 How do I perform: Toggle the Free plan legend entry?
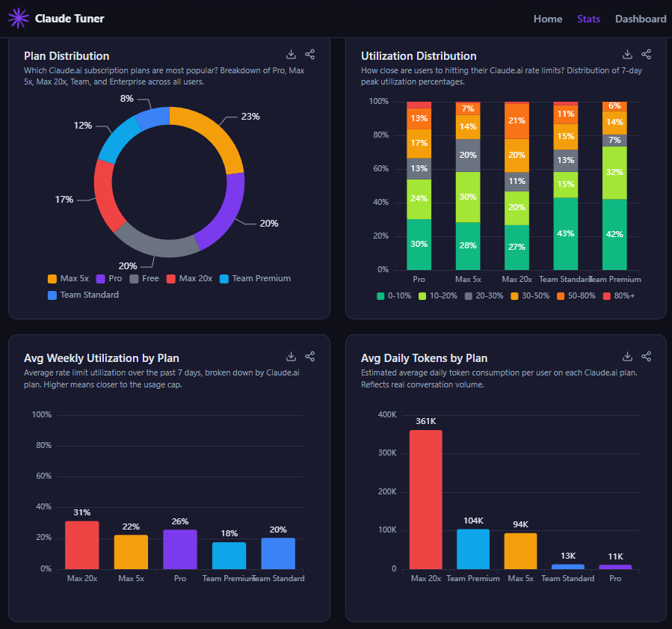tap(144, 278)
